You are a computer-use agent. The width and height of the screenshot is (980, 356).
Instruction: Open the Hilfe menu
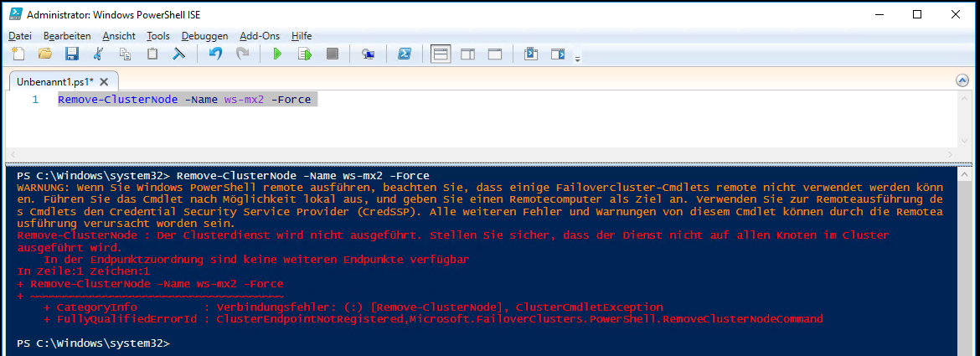coord(302,35)
